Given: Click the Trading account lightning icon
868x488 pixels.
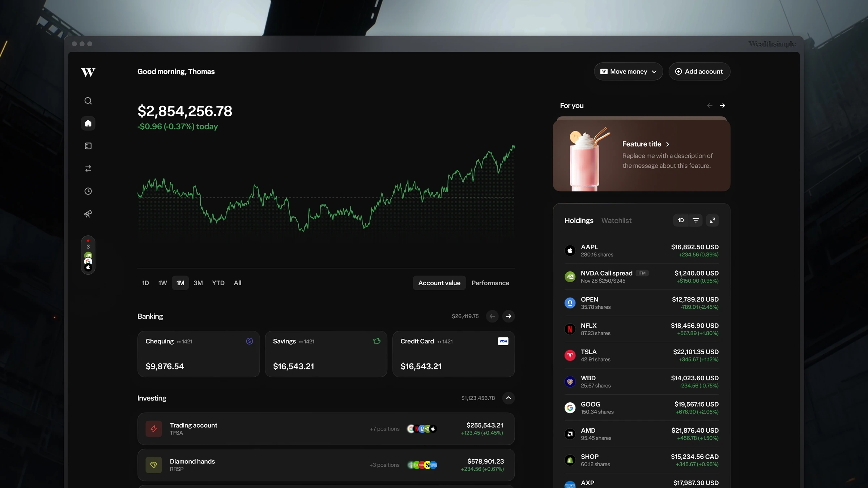Looking at the screenshot, I should 154,429.
